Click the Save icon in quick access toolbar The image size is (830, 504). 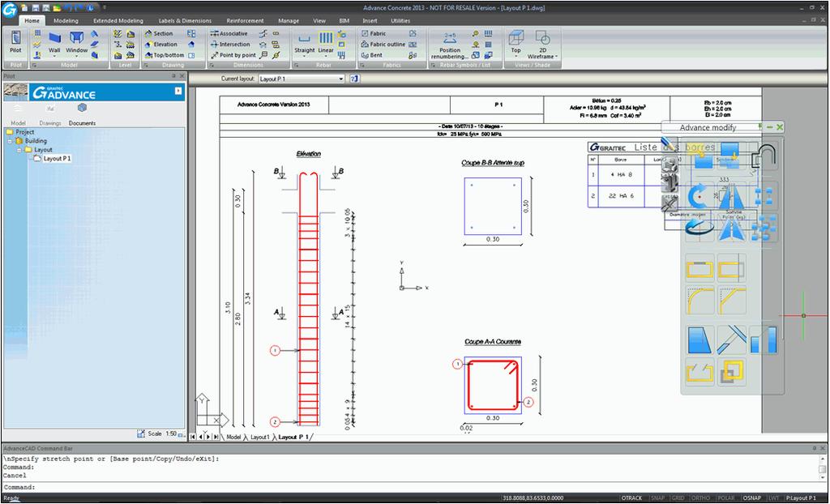[x=35, y=8]
